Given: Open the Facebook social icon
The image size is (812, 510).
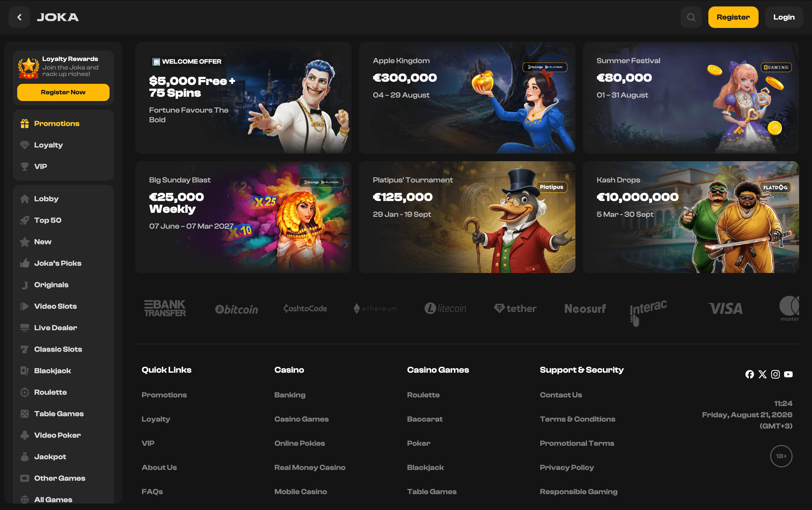Looking at the screenshot, I should pyautogui.click(x=750, y=374).
